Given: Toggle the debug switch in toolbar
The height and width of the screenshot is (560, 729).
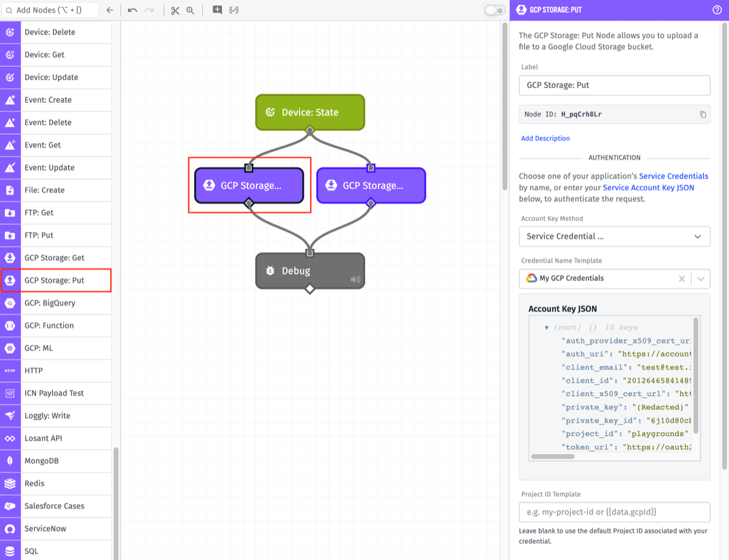Looking at the screenshot, I should [495, 10].
